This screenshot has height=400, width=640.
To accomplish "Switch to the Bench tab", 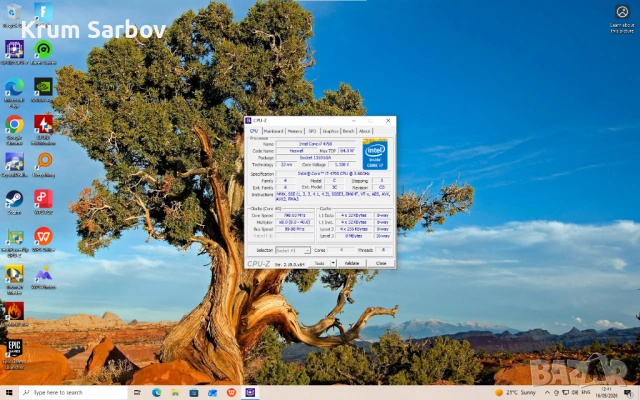I will coord(349,131).
